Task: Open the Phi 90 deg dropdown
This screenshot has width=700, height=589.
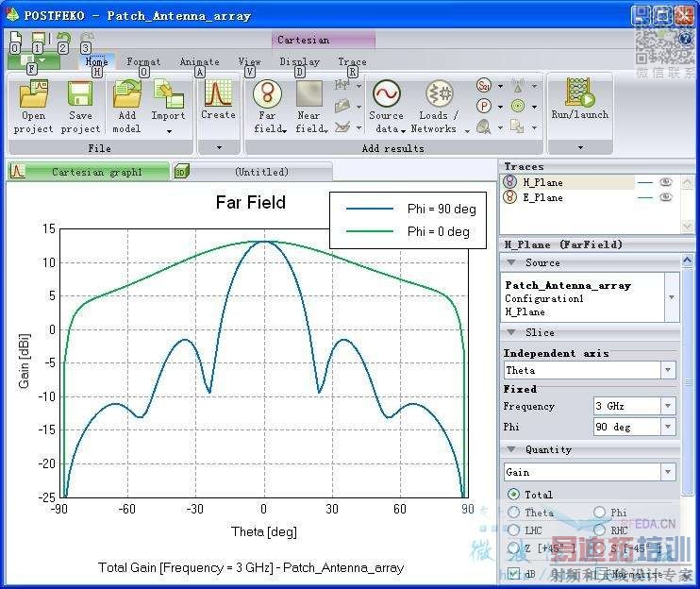Action: pyautogui.click(x=668, y=427)
